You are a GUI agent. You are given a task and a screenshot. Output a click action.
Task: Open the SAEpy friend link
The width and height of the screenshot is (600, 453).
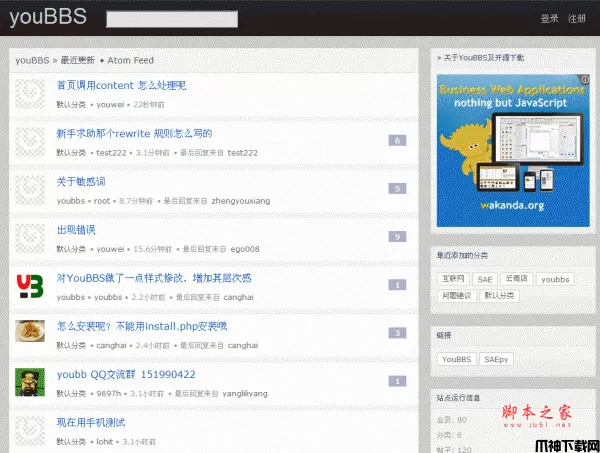point(494,358)
